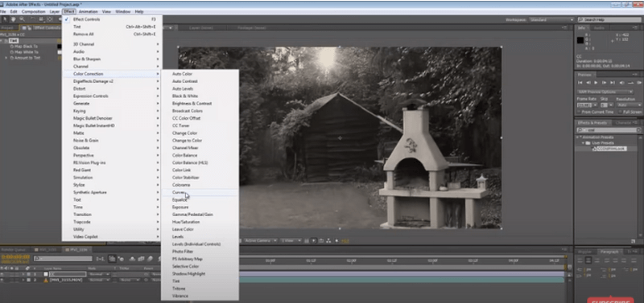Select the Rotation tool in toolbar
The width and height of the screenshot is (644, 303).
(x=32, y=19)
